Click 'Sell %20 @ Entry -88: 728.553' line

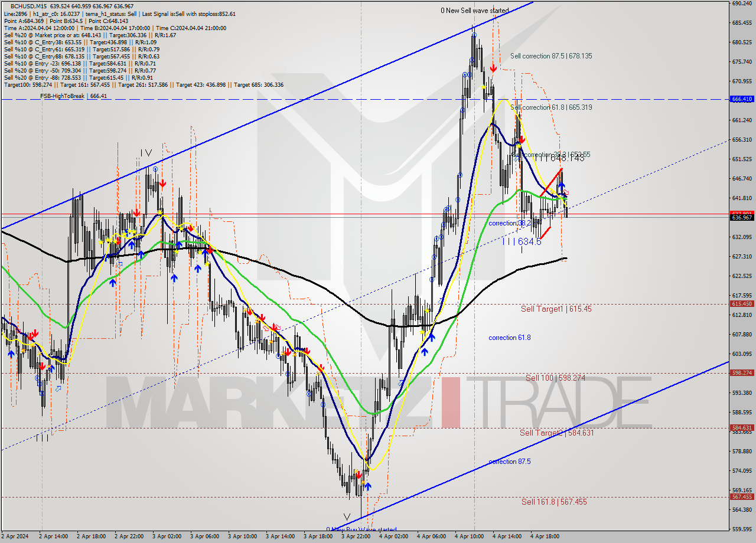click(78, 78)
